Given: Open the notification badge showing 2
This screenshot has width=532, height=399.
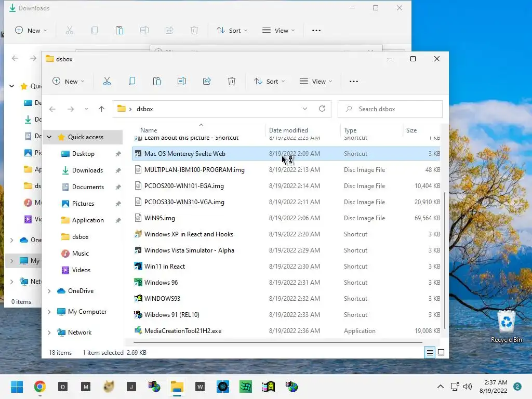Looking at the screenshot, I should pos(517,387).
